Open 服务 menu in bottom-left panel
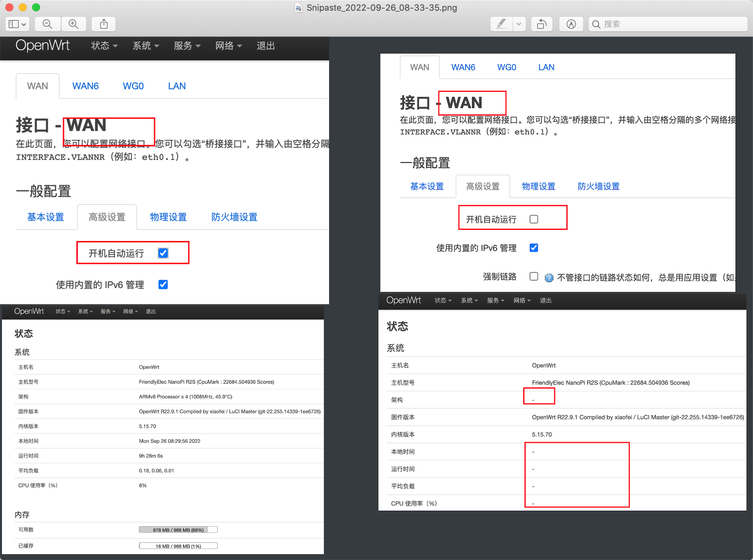Viewport: 753px width, 560px height. [108, 311]
